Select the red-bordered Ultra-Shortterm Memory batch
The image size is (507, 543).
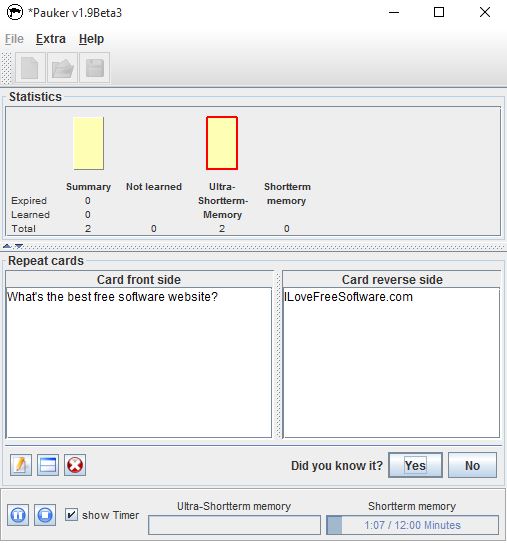pos(222,143)
